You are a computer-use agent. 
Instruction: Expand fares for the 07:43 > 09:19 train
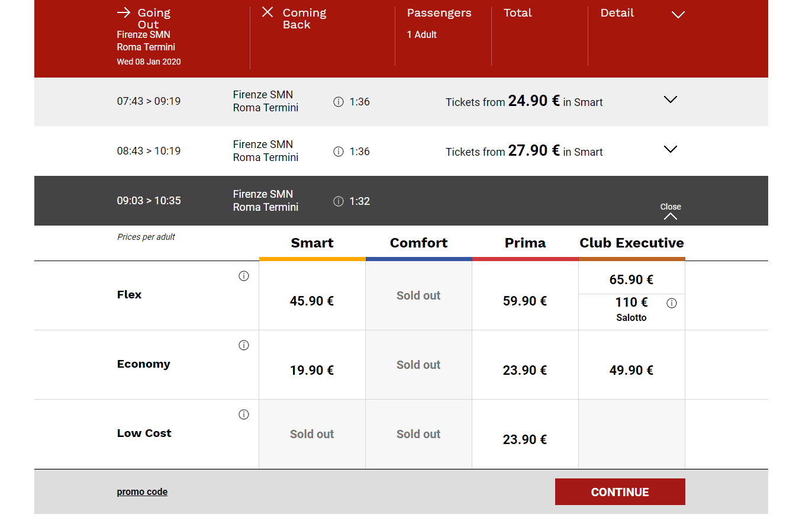click(671, 99)
